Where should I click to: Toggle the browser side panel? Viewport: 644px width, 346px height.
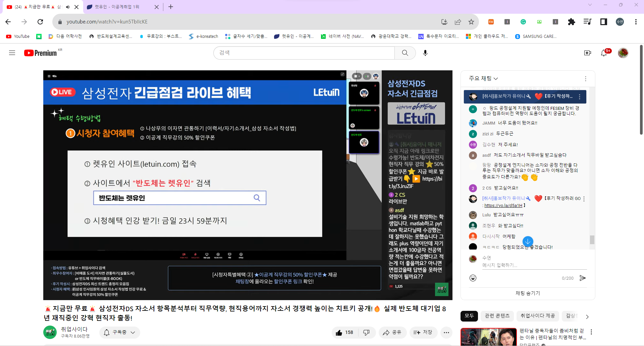pos(603,22)
